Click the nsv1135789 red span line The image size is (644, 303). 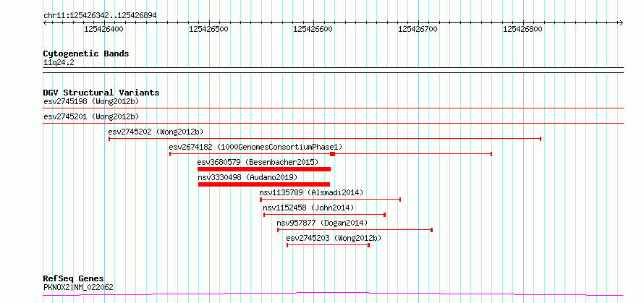(330, 200)
